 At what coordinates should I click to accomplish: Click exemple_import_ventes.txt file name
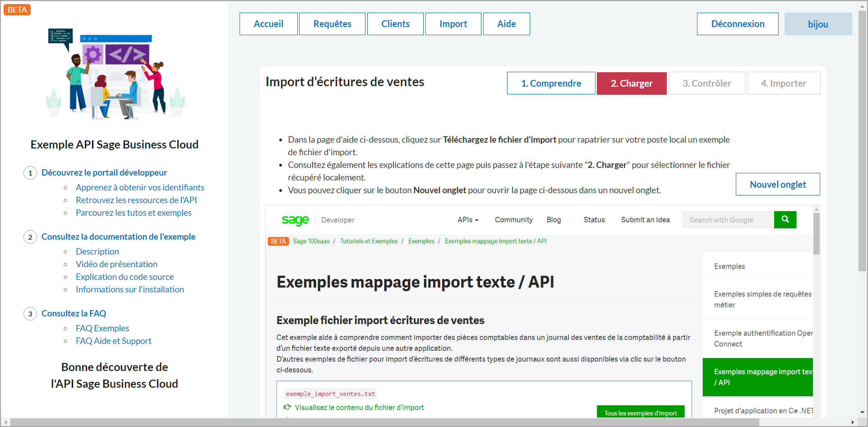point(330,394)
